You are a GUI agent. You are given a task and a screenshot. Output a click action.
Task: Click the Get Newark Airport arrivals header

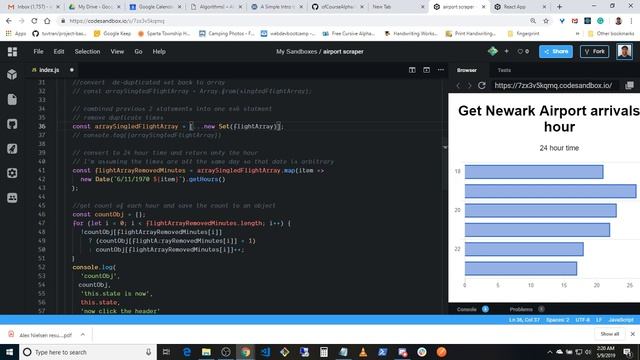pyautogui.click(x=549, y=118)
